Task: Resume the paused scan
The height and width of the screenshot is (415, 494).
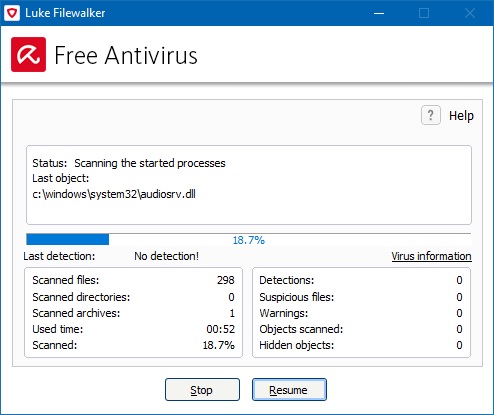Action: pyautogui.click(x=289, y=390)
